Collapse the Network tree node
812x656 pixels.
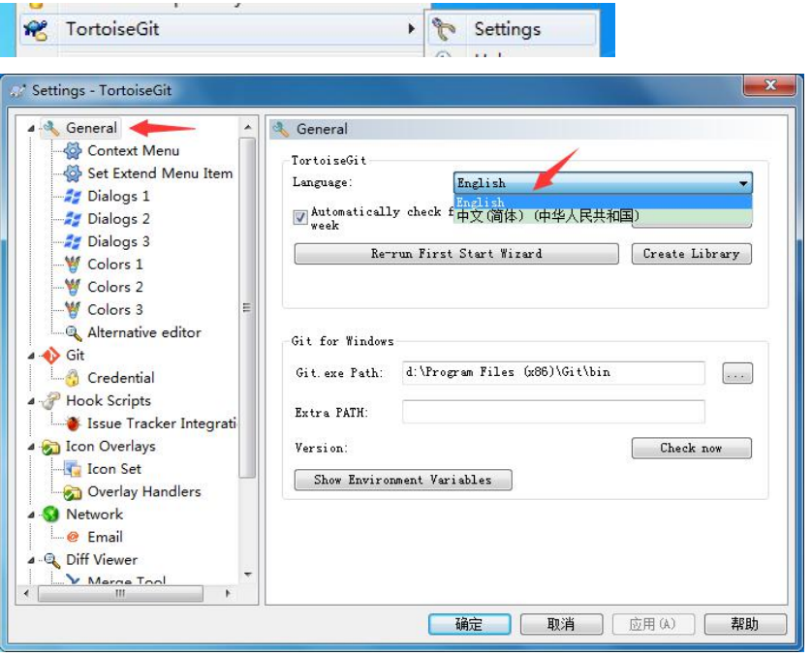click(x=31, y=515)
